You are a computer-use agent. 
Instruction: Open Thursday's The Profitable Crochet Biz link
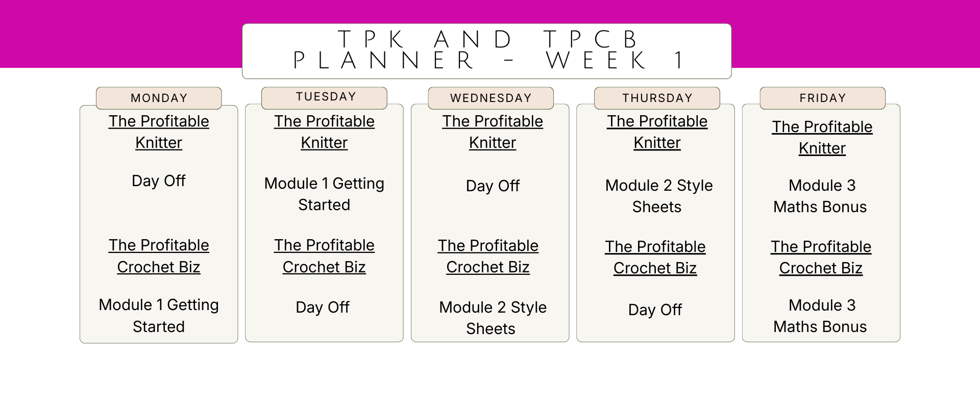(655, 258)
